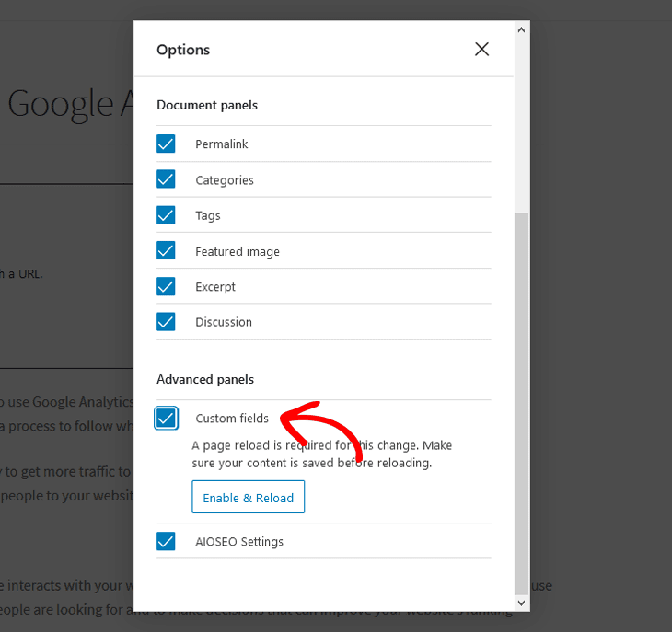Toggle the Categories panel checkbox

pos(166,179)
